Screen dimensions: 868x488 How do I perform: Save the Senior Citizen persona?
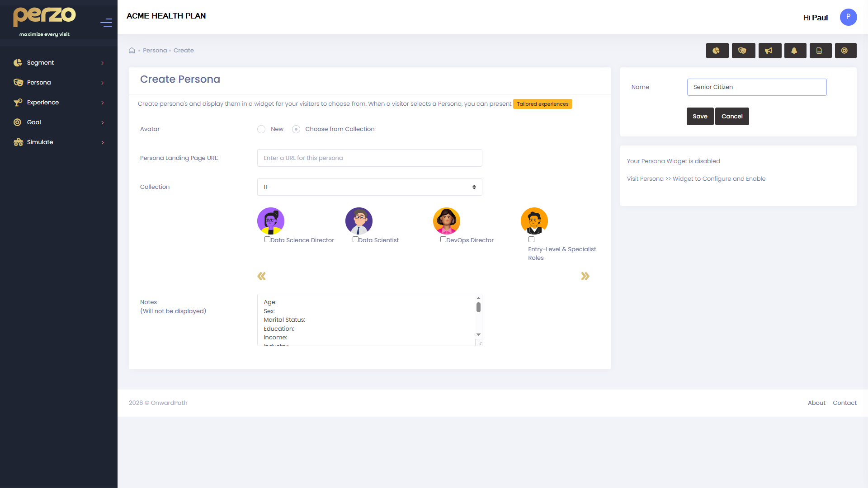tap(700, 116)
